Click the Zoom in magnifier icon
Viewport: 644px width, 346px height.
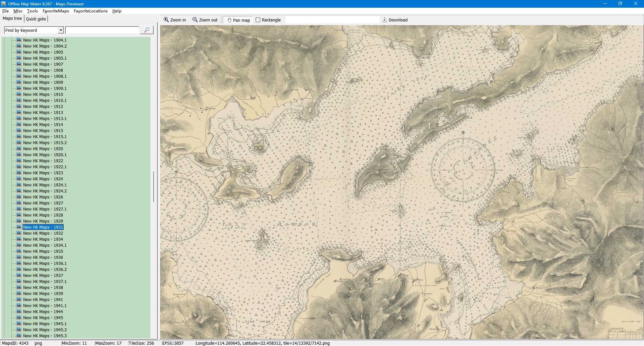pos(166,20)
